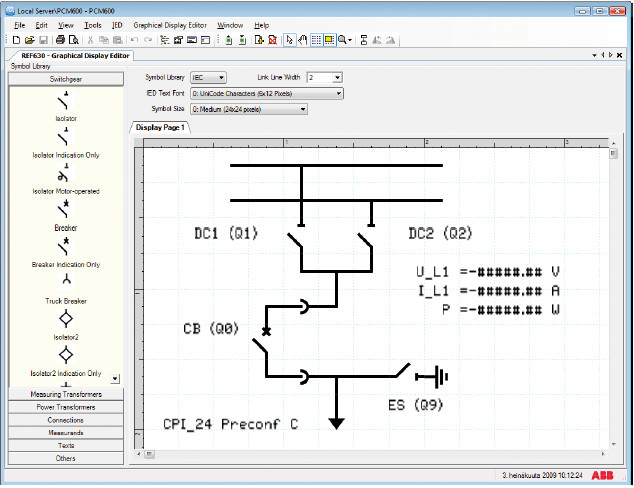This screenshot has height=488, width=634.
Task: Click canvas vertical scrollbar down arrow
Action: (613, 444)
